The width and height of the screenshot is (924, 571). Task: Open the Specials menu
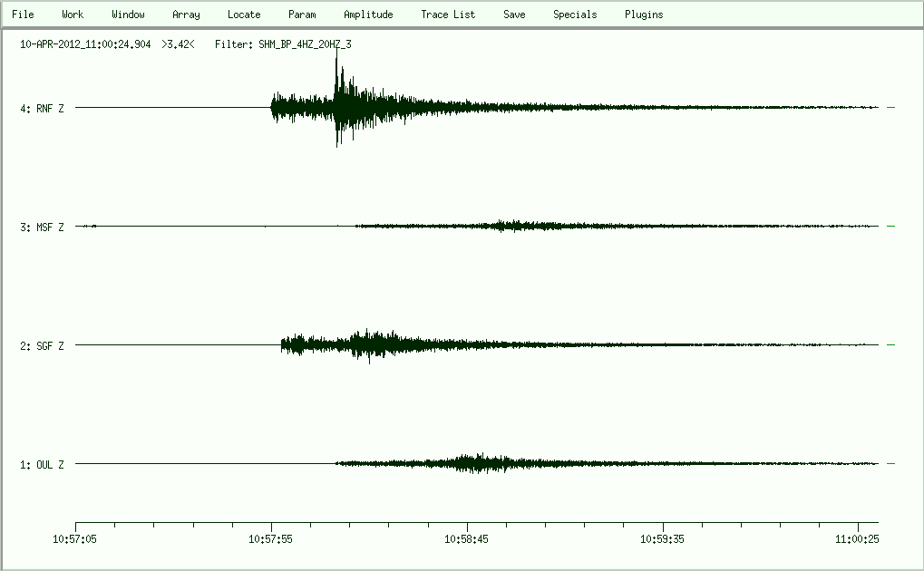click(575, 15)
